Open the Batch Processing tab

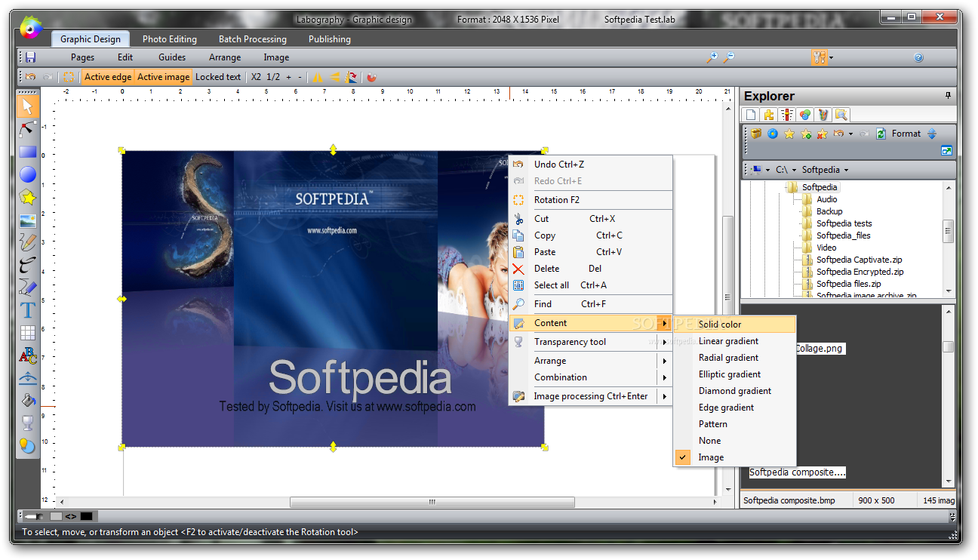point(253,39)
